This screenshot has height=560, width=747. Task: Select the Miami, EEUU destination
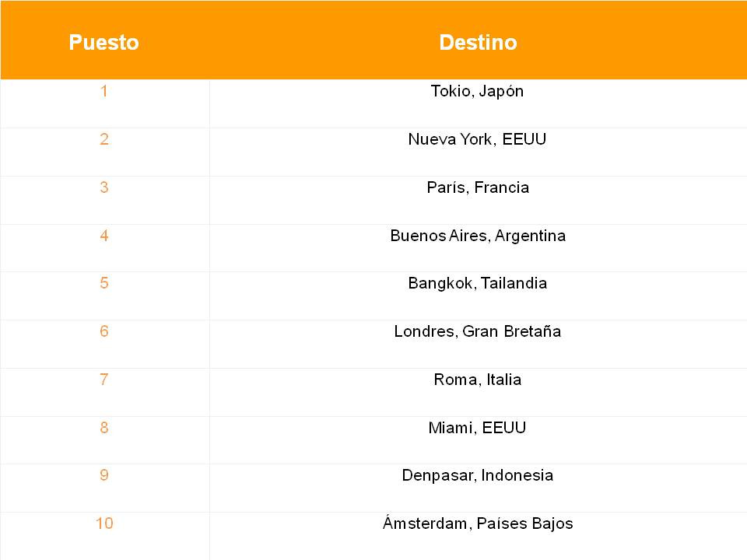tap(477, 428)
